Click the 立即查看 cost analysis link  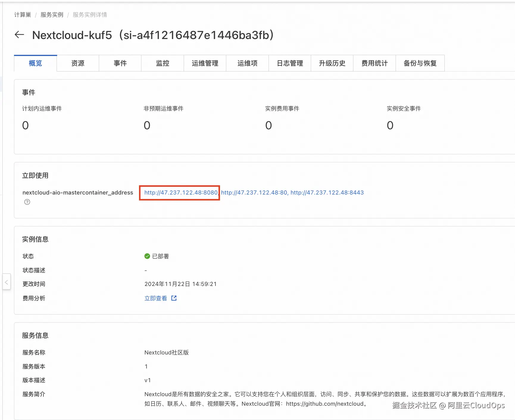pyautogui.click(x=156, y=298)
